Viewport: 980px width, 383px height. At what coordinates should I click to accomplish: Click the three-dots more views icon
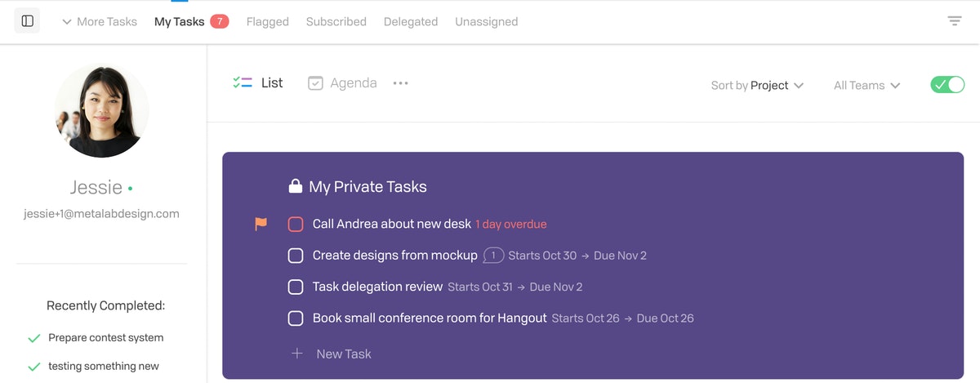tap(400, 83)
